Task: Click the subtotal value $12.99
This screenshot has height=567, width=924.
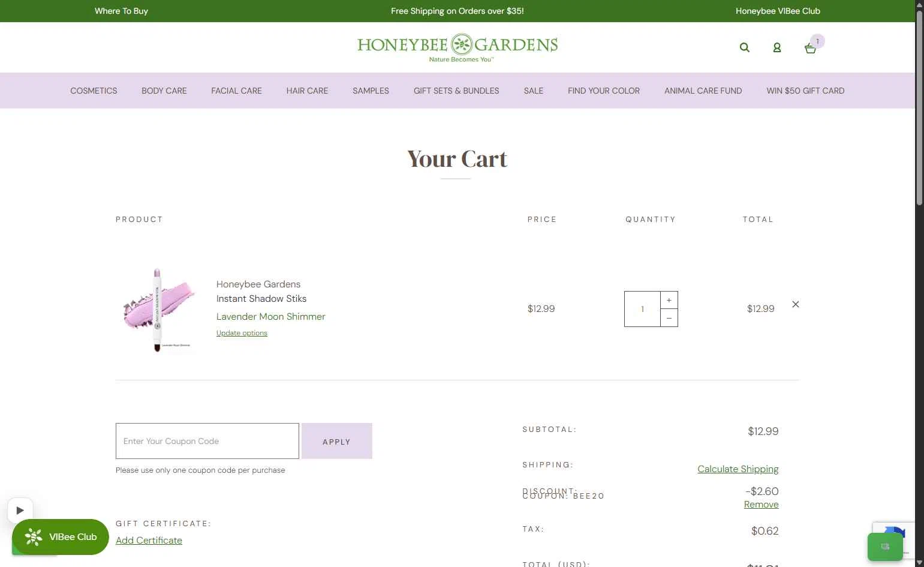Action: (763, 431)
